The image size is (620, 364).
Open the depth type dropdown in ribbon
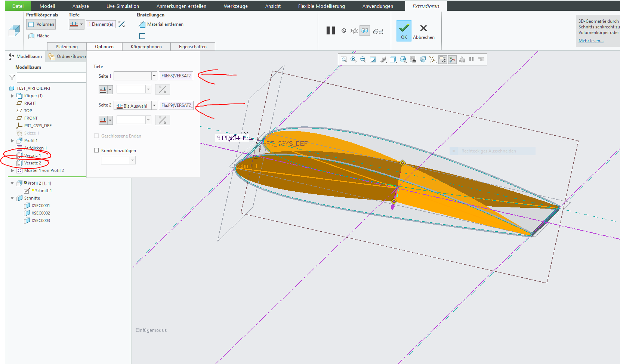tap(81, 24)
